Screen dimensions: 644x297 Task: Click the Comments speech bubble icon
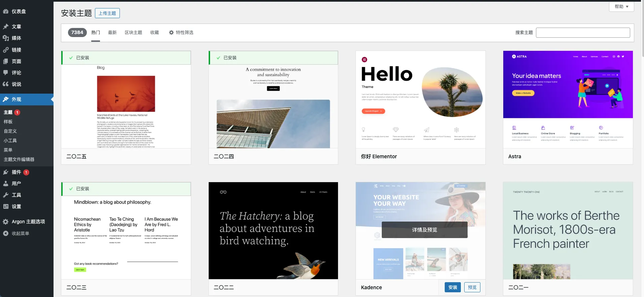point(6,73)
